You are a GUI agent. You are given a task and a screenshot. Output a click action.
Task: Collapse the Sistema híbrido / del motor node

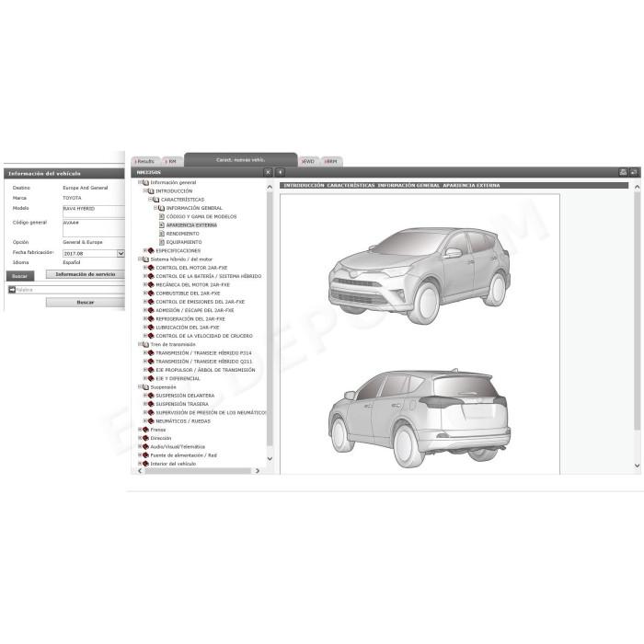pyautogui.click(x=140, y=259)
